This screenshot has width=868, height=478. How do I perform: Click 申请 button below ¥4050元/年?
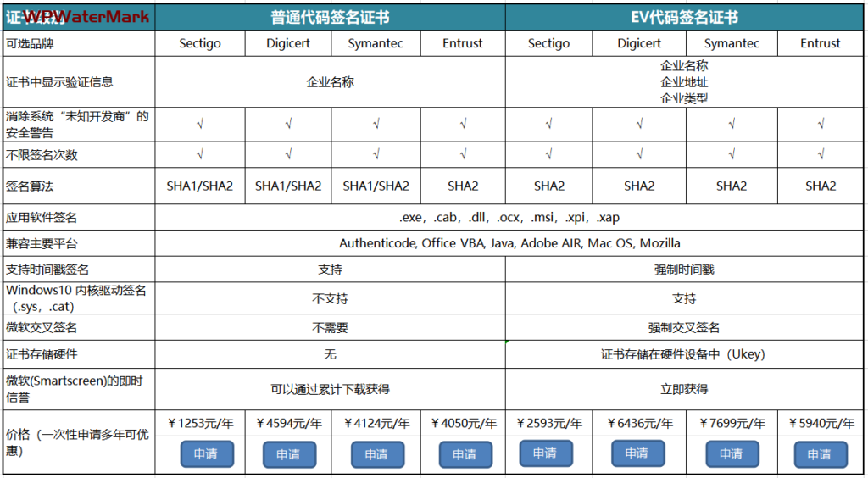(465, 455)
